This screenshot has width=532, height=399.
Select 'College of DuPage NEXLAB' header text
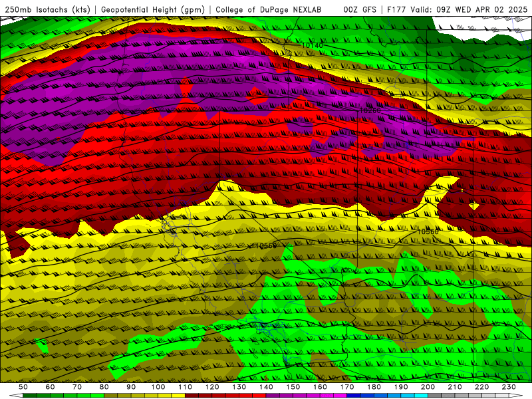point(269,9)
